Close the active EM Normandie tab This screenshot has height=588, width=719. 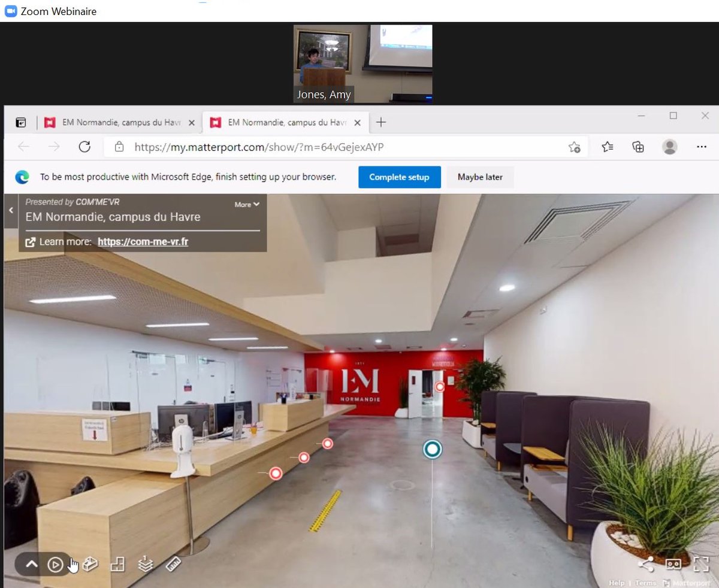tap(357, 123)
